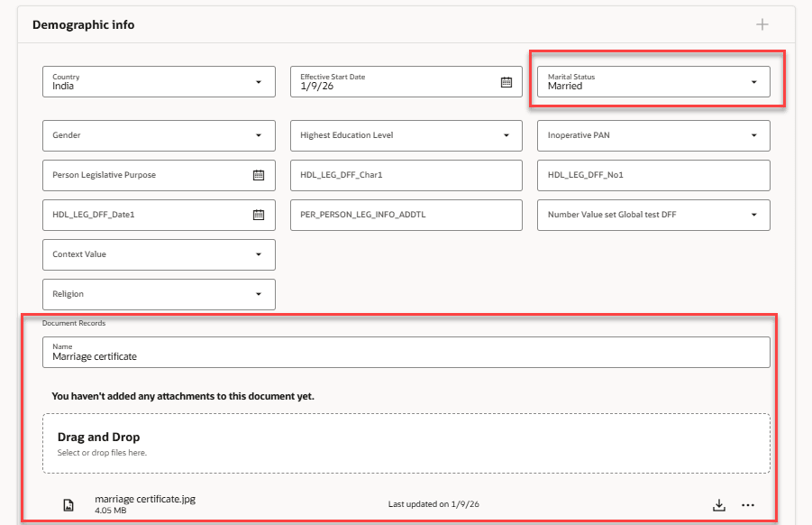Viewport: 812px width, 525px height.
Task: Expand the Marital Status dropdown
Action: click(756, 82)
